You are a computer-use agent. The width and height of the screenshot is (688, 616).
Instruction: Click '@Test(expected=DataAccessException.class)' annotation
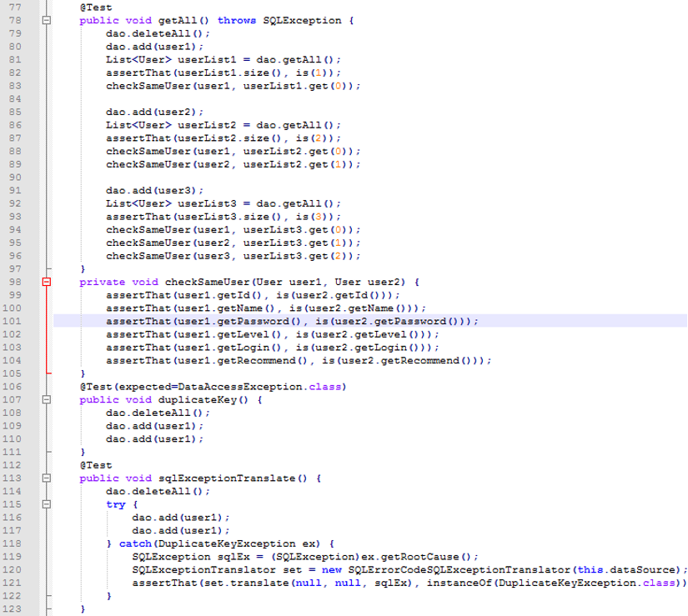pyautogui.click(x=213, y=387)
